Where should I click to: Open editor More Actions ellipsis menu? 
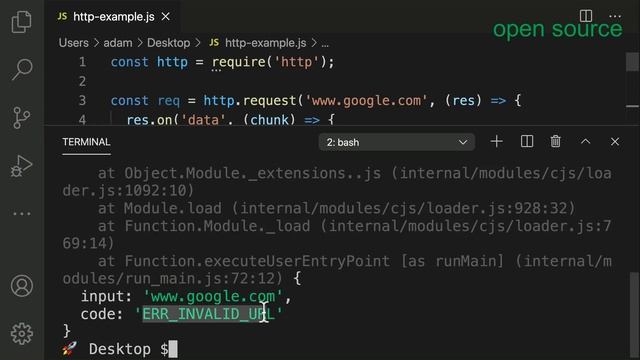615,16
